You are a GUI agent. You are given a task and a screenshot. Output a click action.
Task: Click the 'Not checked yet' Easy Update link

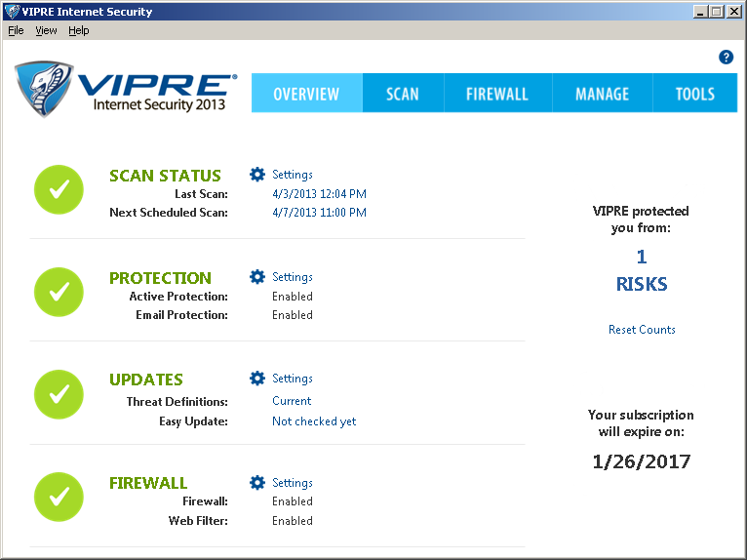[x=314, y=421]
